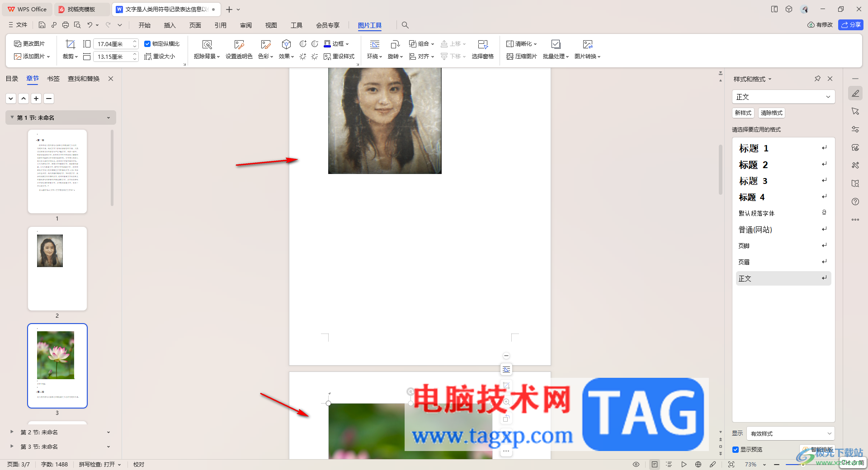Delete section with the minus button
The width and height of the screenshot is (868, 470).
[x=49, y=99]
